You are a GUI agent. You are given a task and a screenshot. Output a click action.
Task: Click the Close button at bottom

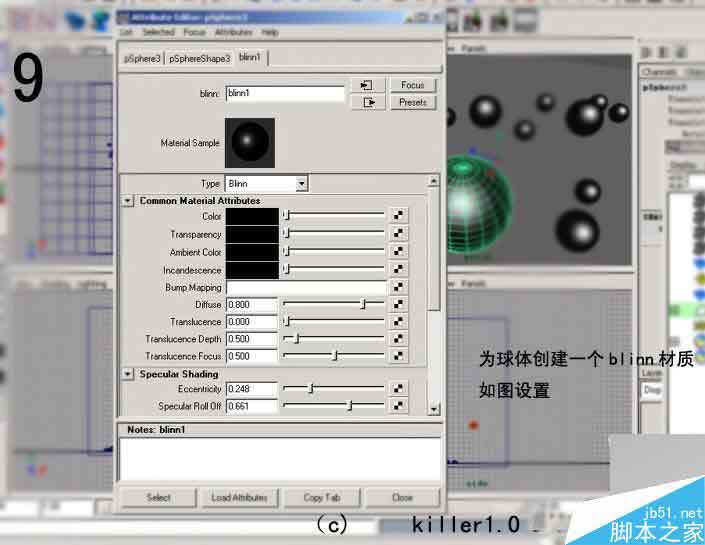(402, 497)
